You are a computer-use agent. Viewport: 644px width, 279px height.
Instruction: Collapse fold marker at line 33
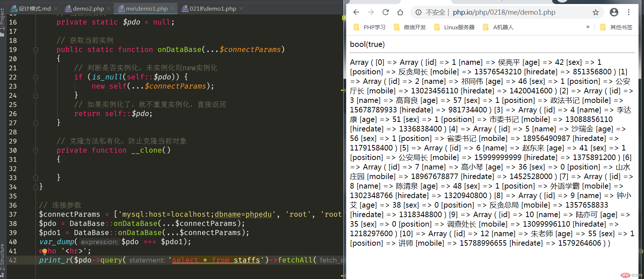coord(36,178)
